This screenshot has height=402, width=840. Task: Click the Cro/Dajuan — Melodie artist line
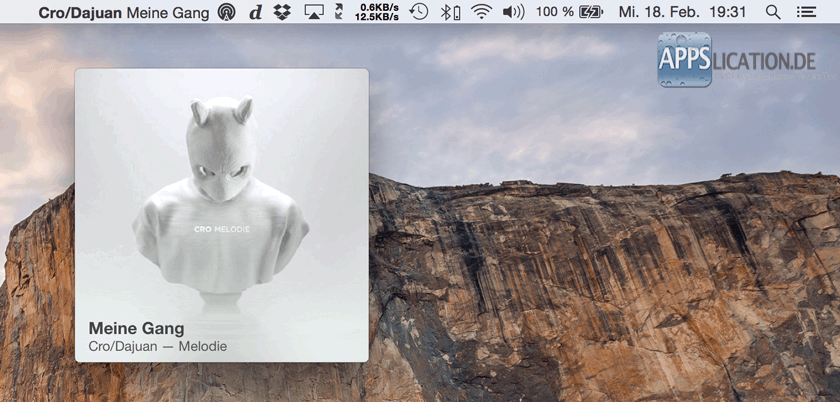click(158, 346)
